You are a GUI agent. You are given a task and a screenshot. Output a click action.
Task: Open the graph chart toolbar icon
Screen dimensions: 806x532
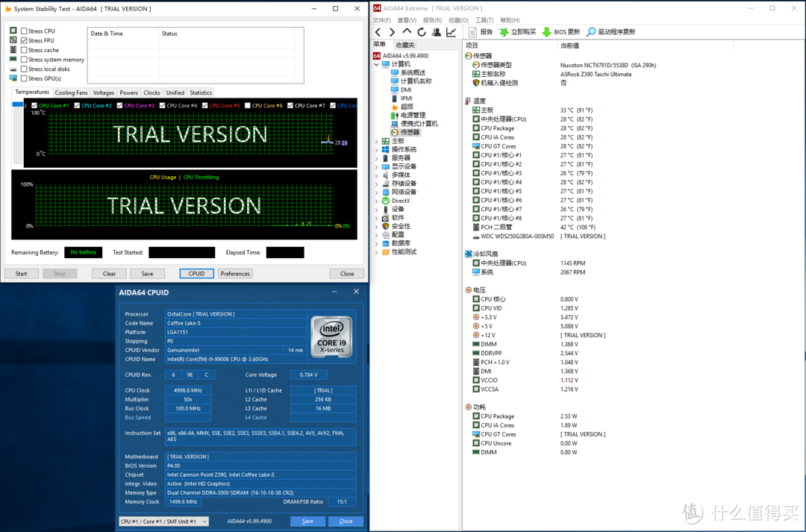pyautogui.click(x=451, y=32)
